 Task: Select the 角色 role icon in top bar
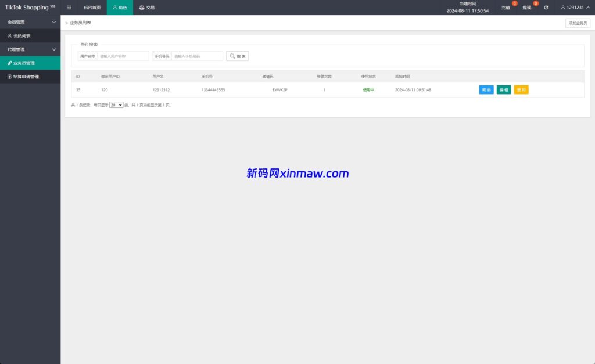pyautogui.click(x=120, y=8)
